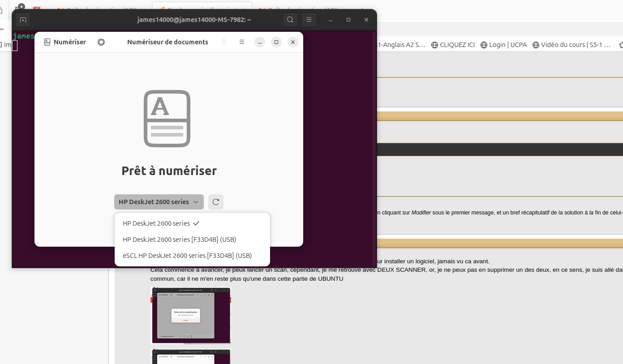Click 'Prêt à numériser' heading text
Viewport: 623px width, 364px height.
[169, 171]
